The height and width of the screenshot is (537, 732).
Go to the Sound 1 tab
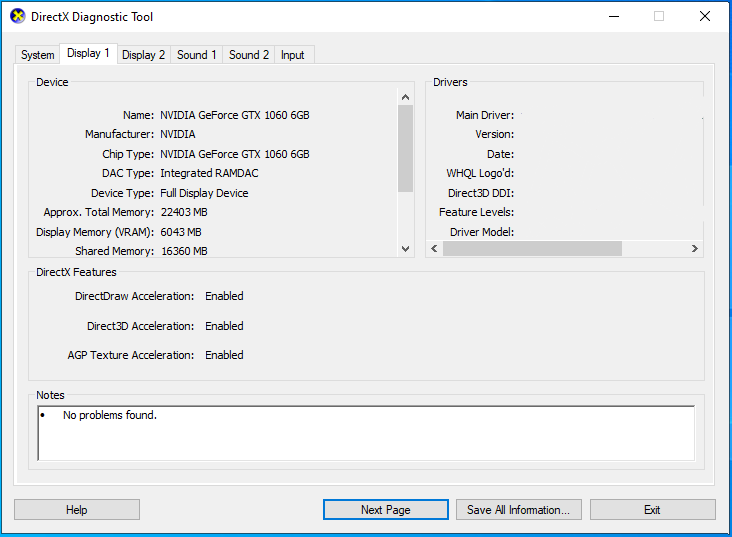[196, 55]
